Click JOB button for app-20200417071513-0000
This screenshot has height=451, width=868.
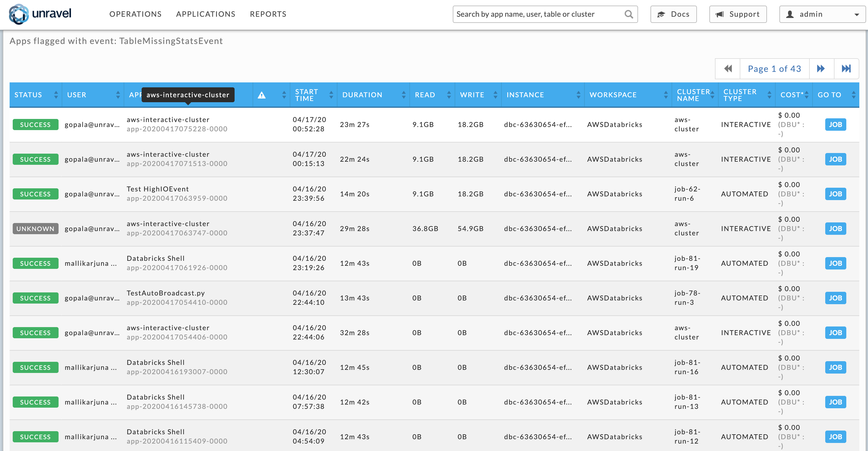click(835, 159)
